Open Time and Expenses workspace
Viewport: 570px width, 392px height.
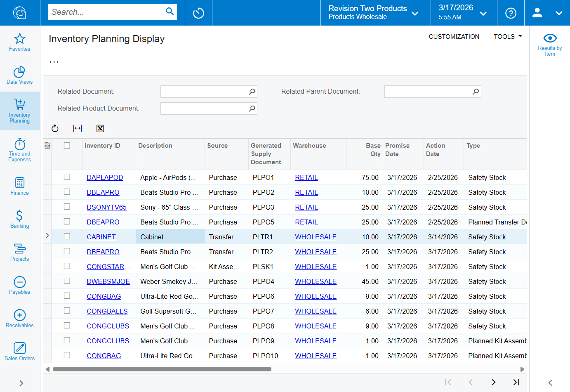tap(20, 150)
